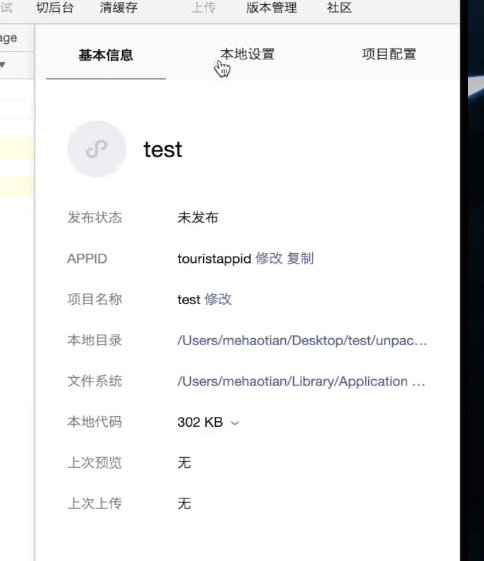Expand the 302 KB local code chevron
This screenshot has height=561, width=484.
[235, 423]
